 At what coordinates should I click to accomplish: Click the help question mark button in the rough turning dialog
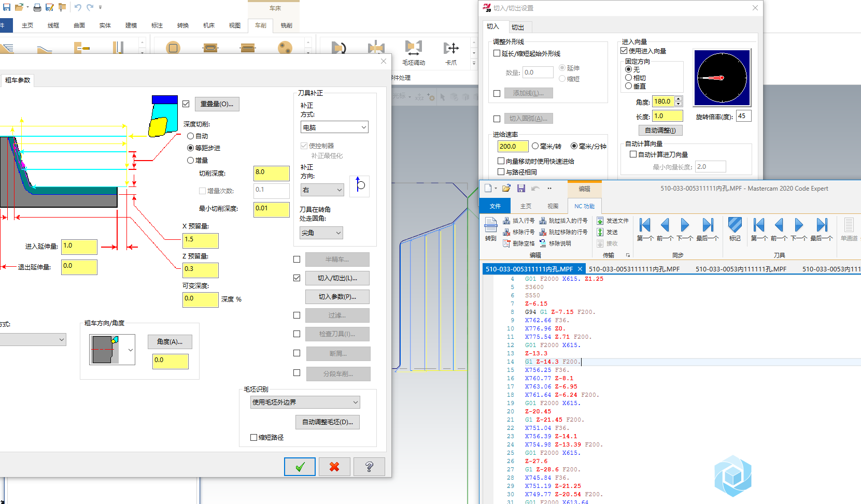pos(369,467)
